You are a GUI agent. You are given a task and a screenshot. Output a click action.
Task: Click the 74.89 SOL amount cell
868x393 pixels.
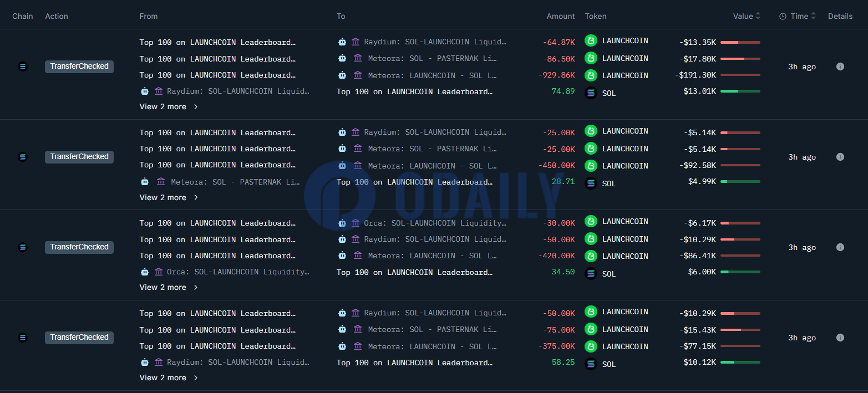563,91
